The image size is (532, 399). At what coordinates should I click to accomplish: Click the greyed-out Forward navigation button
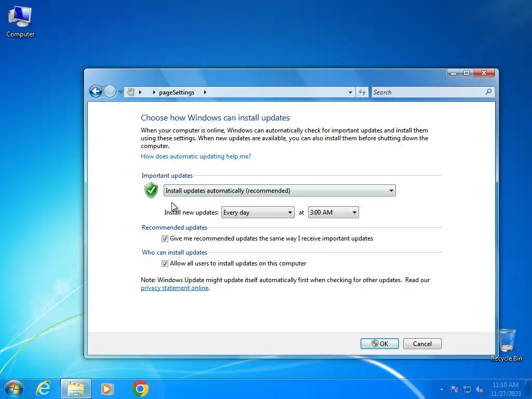110,91
